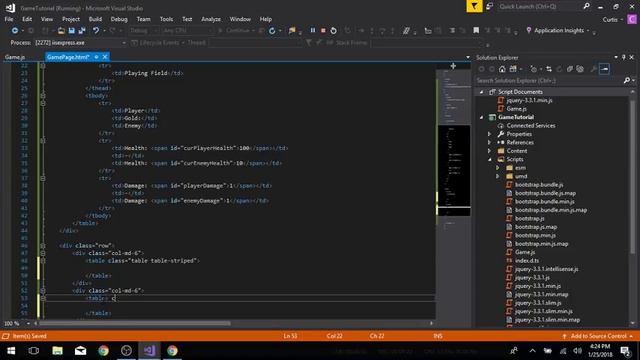Expand the Properties node
The image size is (640, 360).
[x=489, y=134]
